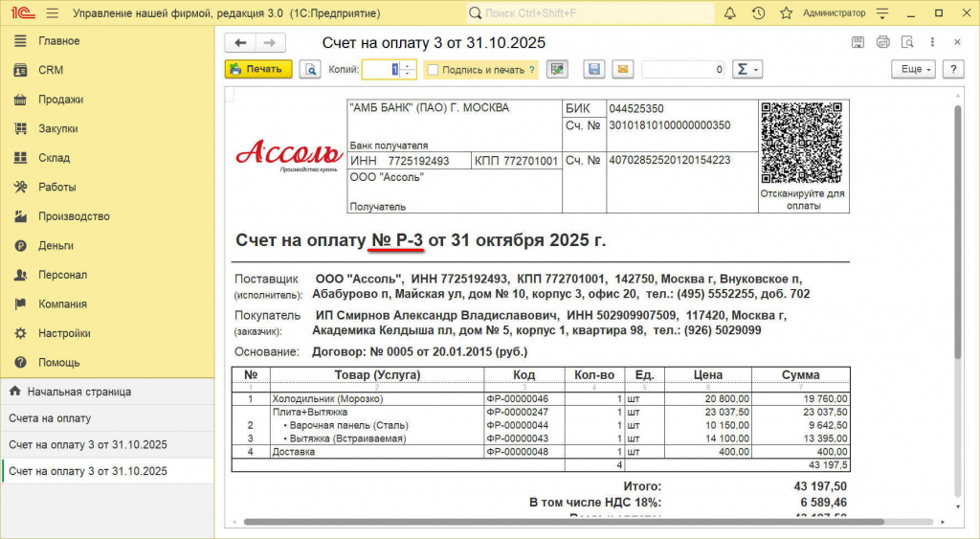Click the НДС amount 6 589,46
980x539 pixels.
[x=824, y=502]
